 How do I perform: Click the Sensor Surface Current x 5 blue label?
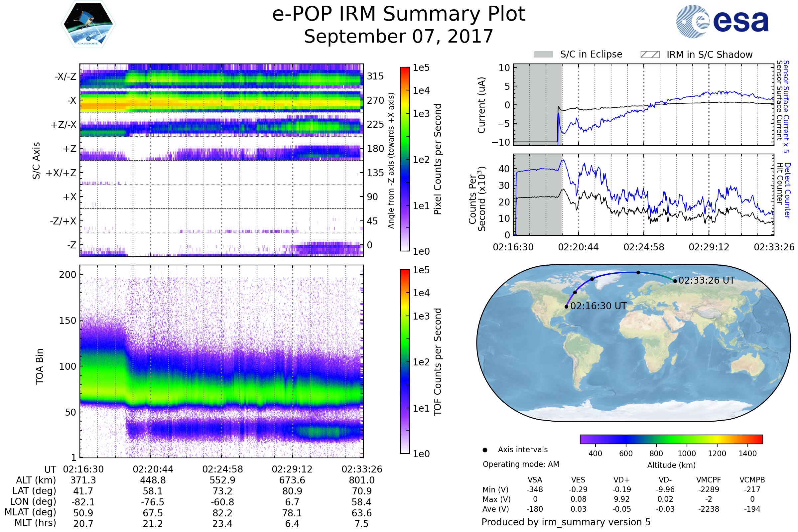[786, 106]
